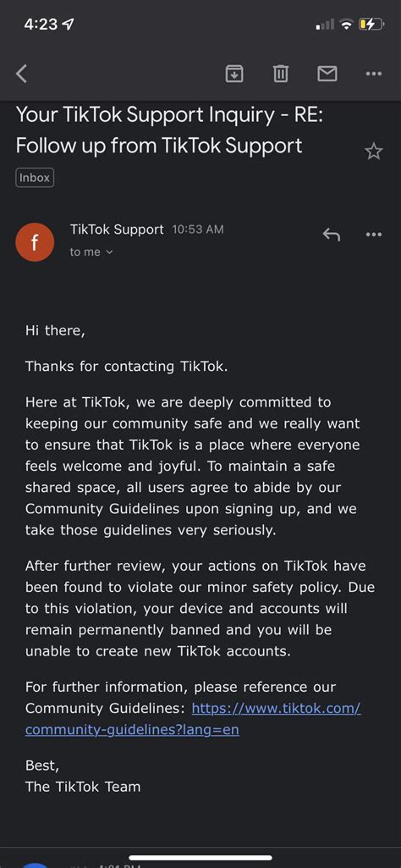Tap the home indicator bar at bottom
Image resolution: width=401 pixels, height=868 pixels.
tap(200, 858)
